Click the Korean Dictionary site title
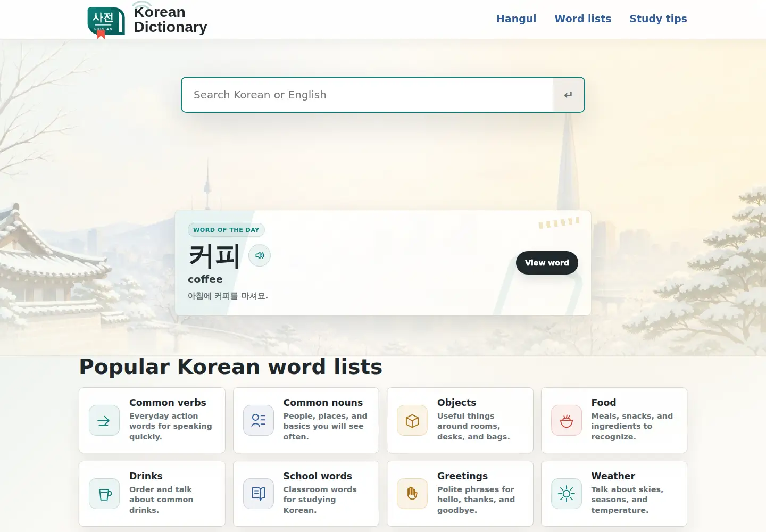The image size is (766, 532). point(170,20)
